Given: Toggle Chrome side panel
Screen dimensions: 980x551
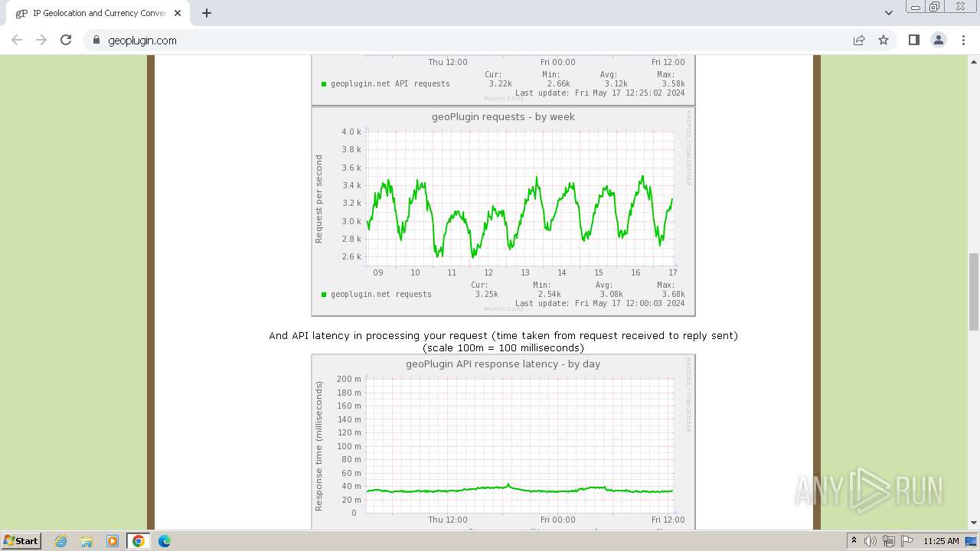Looking at the screenshot, I should point(914,41).
